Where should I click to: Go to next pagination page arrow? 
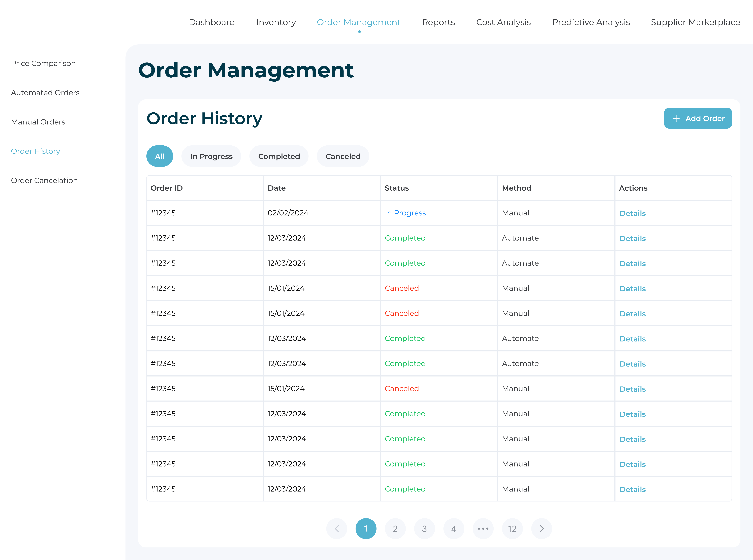point(541,529)
